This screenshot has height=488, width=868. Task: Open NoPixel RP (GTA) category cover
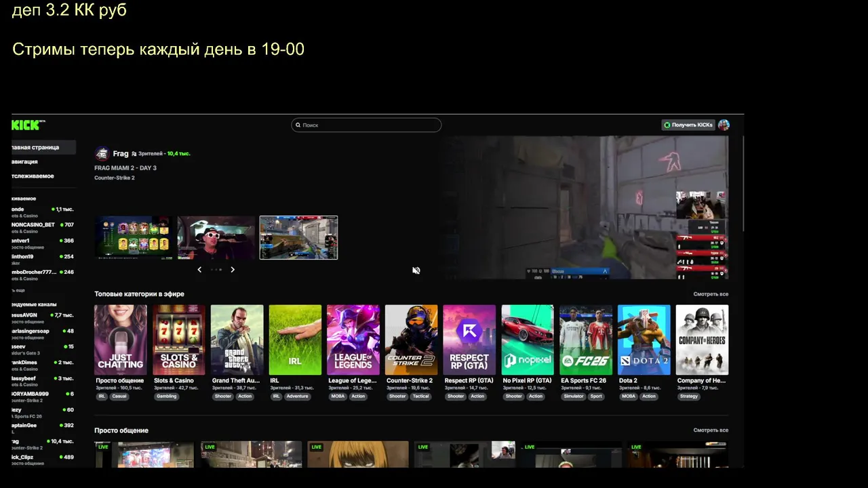click(x=528, y=340)
